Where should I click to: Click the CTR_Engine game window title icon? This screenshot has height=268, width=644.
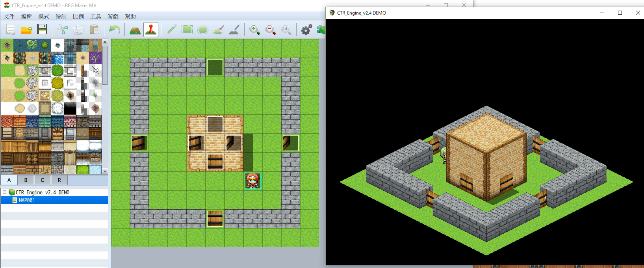tap(332, 13)
